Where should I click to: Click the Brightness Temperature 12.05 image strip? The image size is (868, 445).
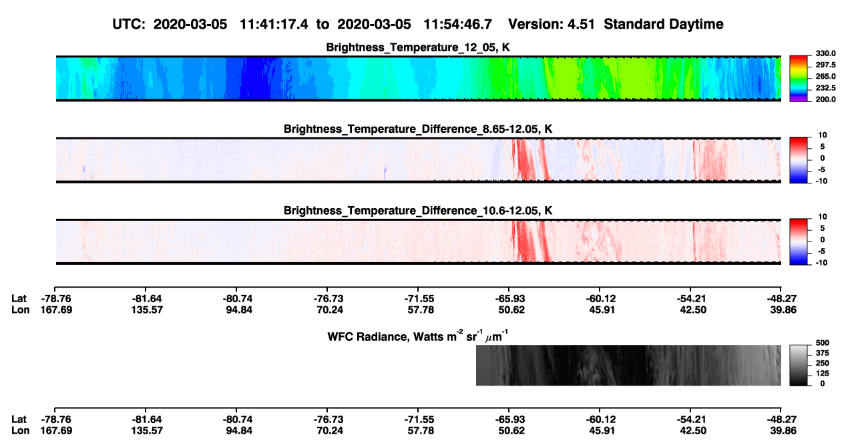point(418,78)
